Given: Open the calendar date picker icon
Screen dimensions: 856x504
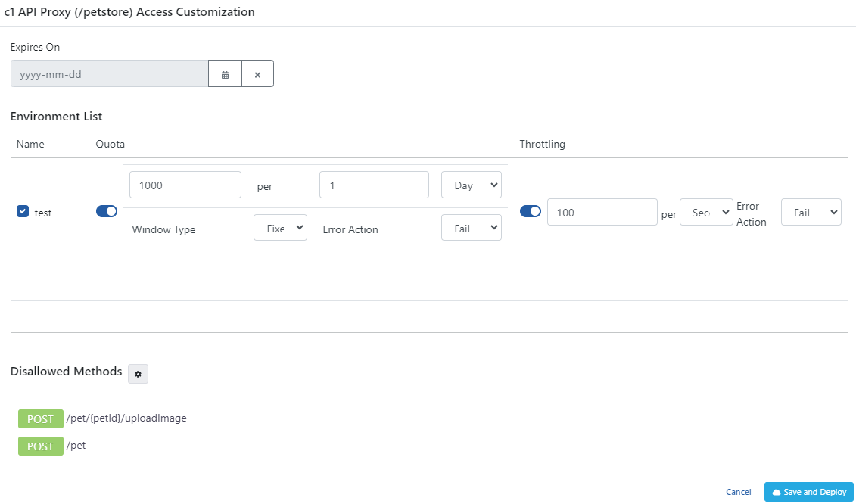Looking at the screenshot, I should tap(225, 73).
